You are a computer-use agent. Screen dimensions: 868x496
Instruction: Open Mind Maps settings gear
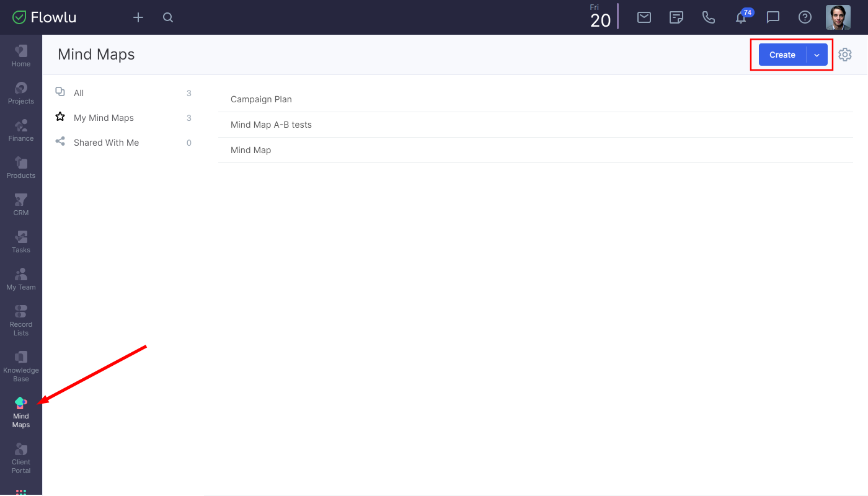click(845, 55)
